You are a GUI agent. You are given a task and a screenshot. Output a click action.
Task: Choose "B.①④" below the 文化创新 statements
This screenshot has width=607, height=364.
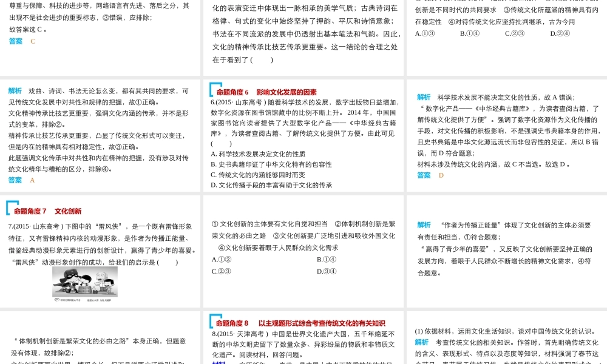pos(327,260)
